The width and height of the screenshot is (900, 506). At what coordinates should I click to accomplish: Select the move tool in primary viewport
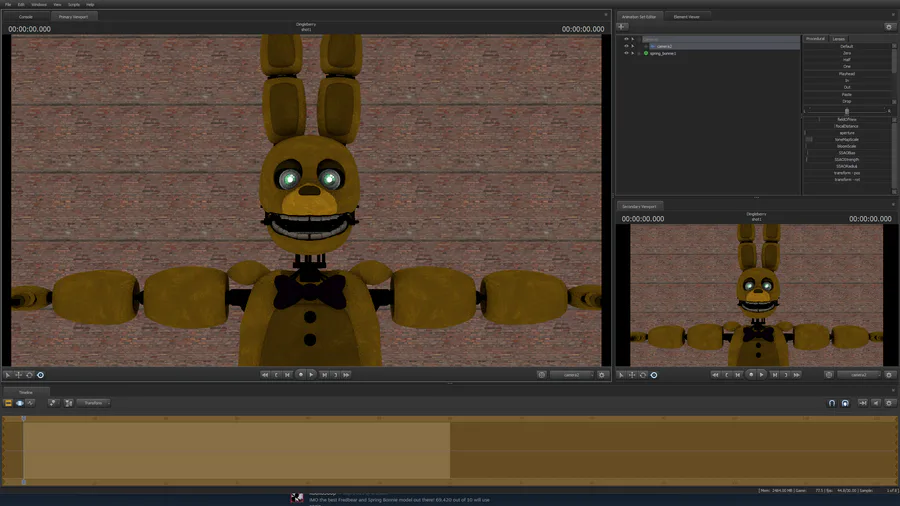coord(18,375)
